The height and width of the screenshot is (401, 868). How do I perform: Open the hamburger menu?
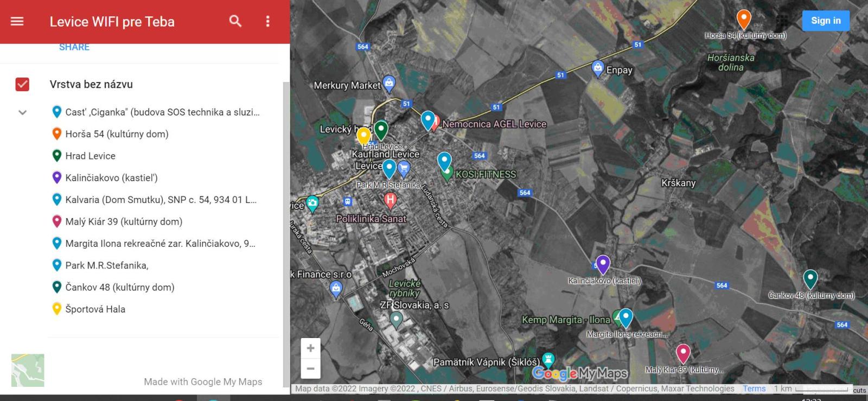click(17, 21)
